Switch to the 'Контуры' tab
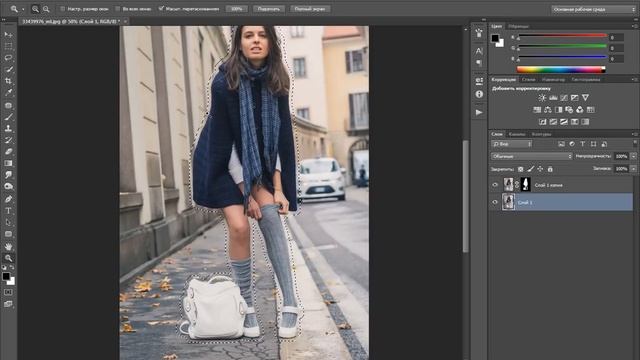The image size is (640, 360). [541, 134]
